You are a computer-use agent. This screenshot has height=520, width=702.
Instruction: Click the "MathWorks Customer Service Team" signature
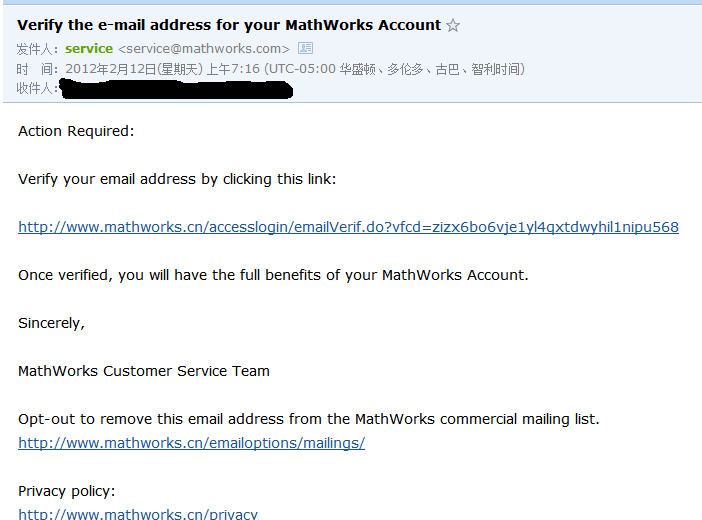click(144, 371)
